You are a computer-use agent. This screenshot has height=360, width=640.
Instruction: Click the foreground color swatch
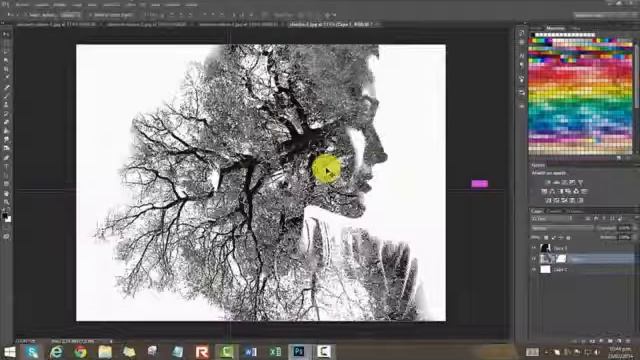pyautogui.click(x=4, y=216)
